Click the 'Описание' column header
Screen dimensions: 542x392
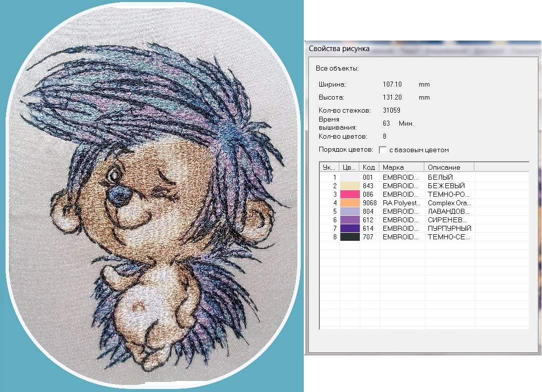pos(449,167)
